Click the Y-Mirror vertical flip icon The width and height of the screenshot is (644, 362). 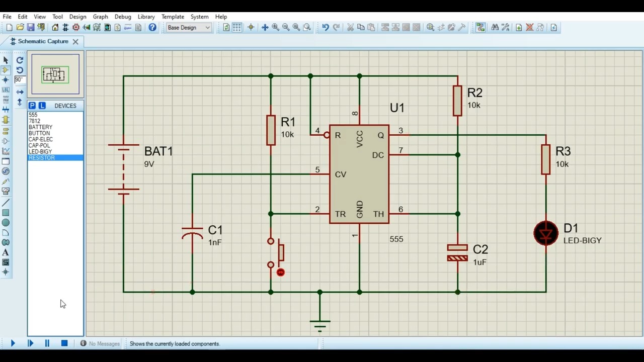coord(20,102)
